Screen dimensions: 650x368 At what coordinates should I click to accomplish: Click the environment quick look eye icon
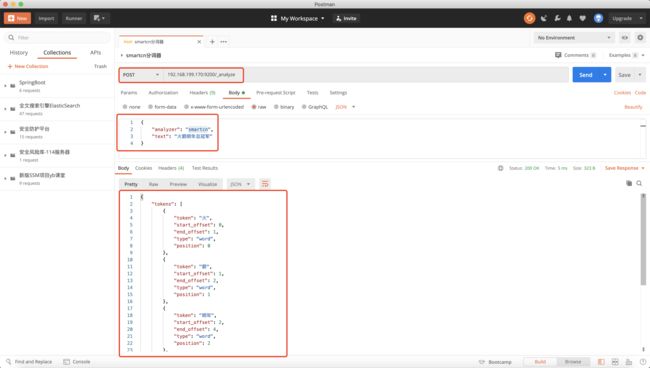point(624,38)
